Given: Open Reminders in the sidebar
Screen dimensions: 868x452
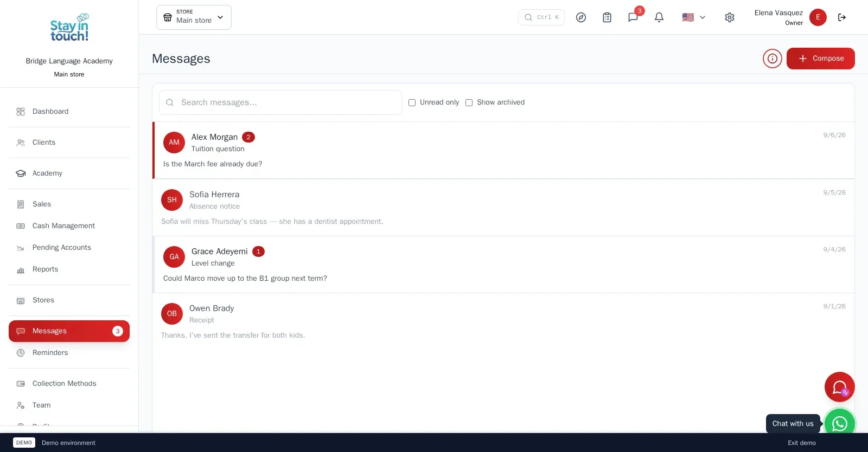Looking at the screenshot, I should pyautogui.click(x=69, y=353).
